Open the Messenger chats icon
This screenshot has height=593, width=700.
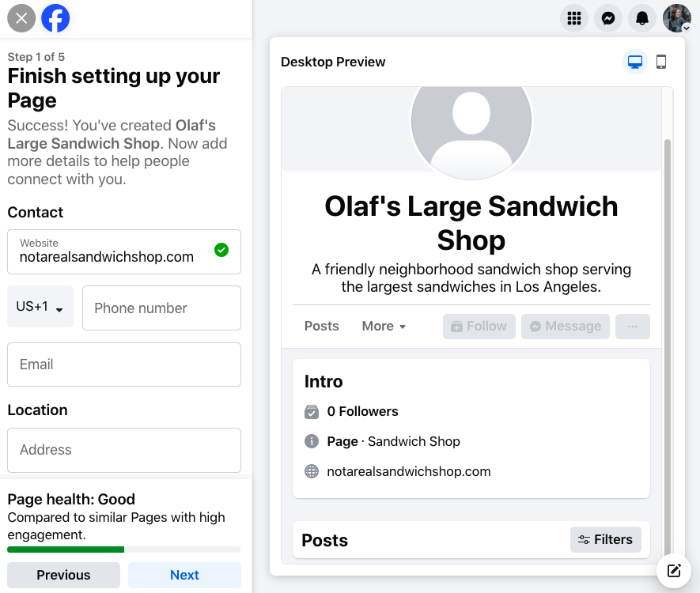pos(607,17)
